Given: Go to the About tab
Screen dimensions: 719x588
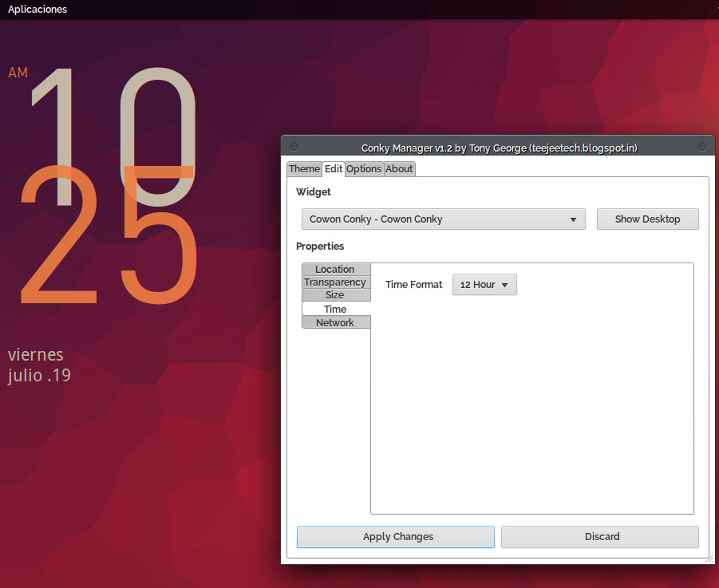Looking at the screenshot, I should [399, 169].
